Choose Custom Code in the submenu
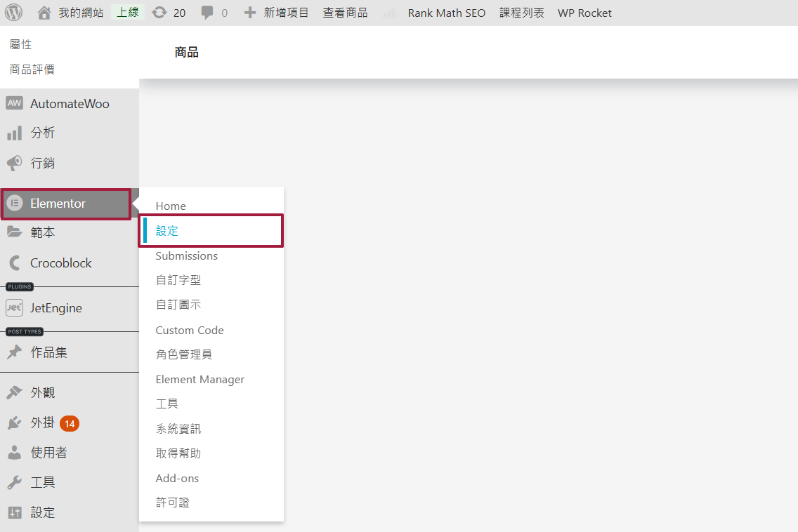The image size is (798, 532). 190,331
